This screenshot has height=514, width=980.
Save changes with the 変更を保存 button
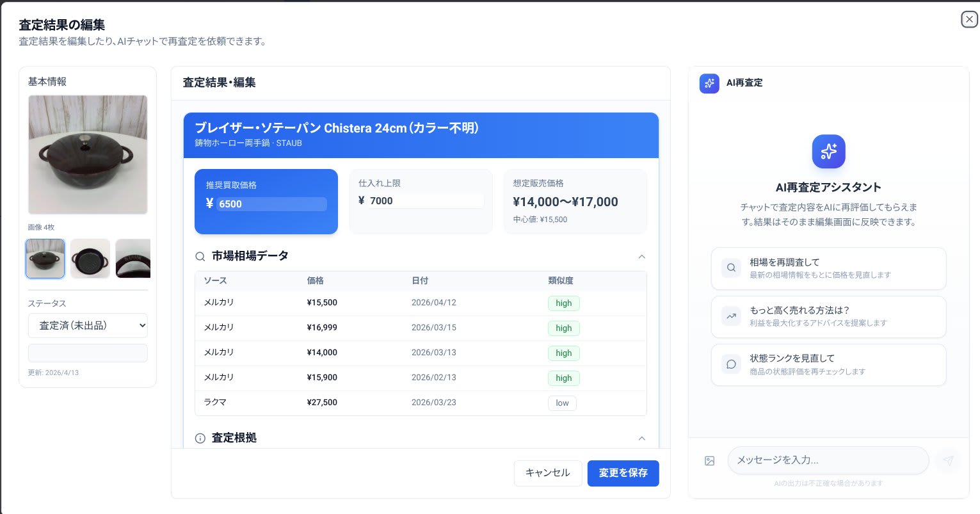pyautogui.click(x=623, y=473)
